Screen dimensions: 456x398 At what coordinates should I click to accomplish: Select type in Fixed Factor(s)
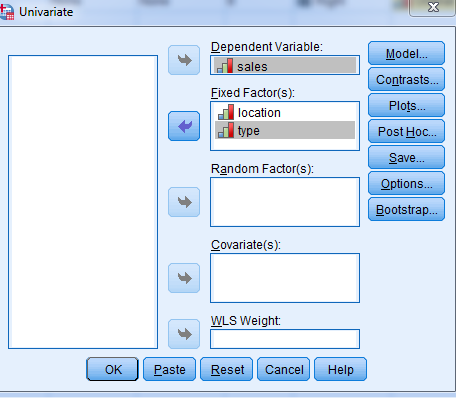(x=285, y=130)
